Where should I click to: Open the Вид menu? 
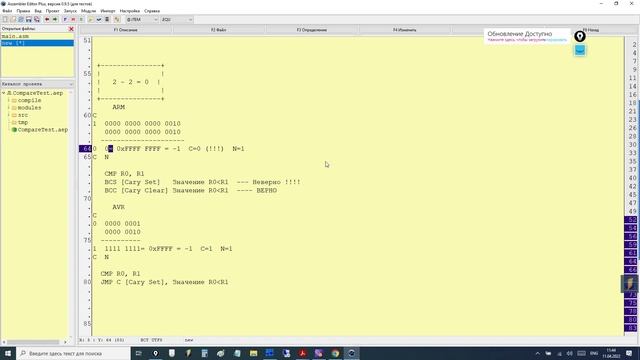click(38, 11)
